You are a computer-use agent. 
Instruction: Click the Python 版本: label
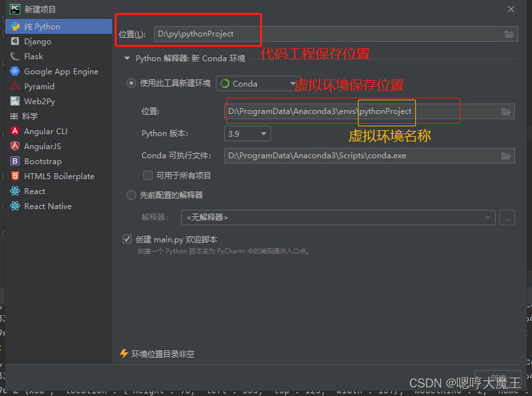[x=165, y=134]
